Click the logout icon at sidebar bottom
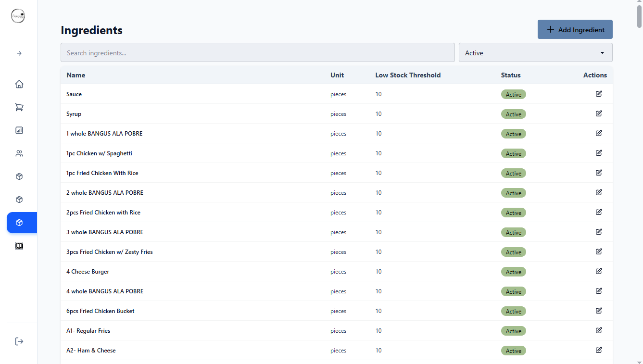This screenshot has width=643, height=364. coord(19,341)
